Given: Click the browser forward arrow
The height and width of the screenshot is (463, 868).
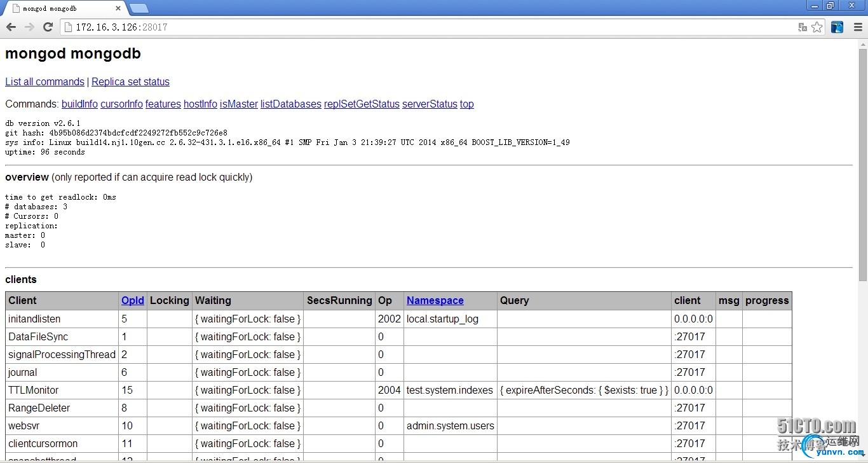Looking at the screenshot, I should click(29, 27).
